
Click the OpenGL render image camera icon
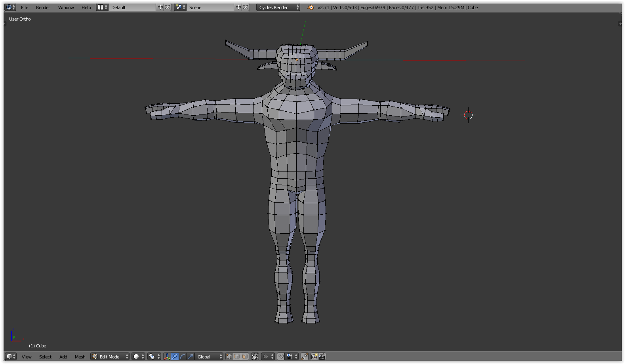point(314,356)
